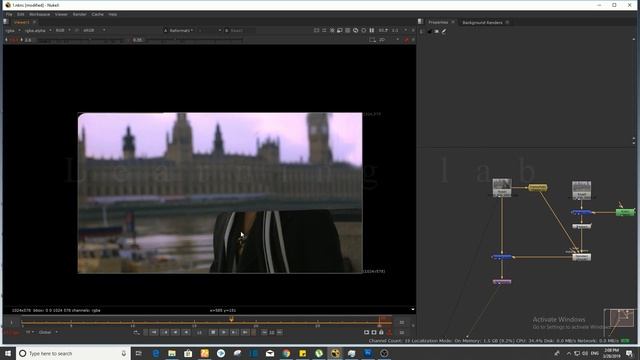Select the purple Viewer node
Image resolution: width=640 pixels, height=360 pixels.
tap(502, 282)
